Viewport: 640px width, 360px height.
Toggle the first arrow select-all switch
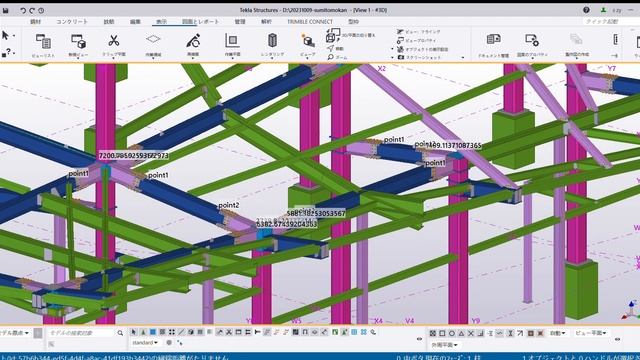pyautogui.click(x=133, y=332)
